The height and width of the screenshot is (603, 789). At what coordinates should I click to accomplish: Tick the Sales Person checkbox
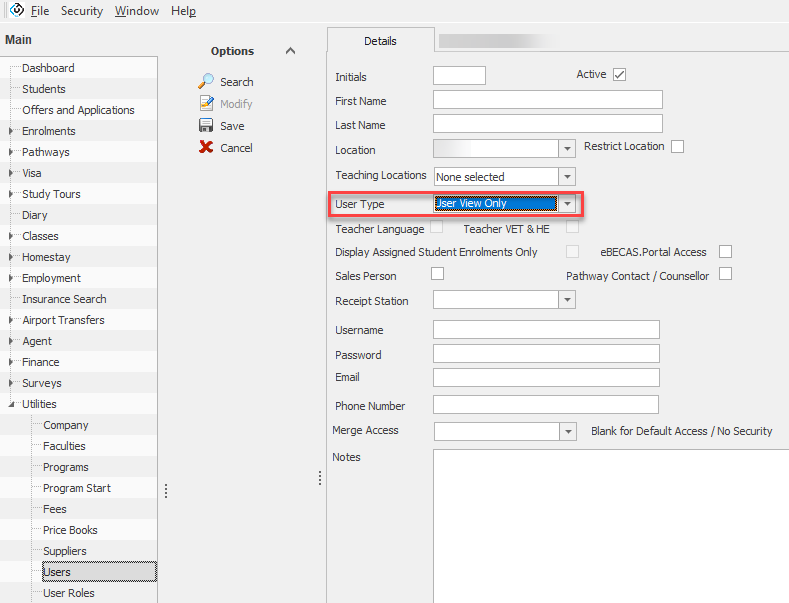tap(437, 274)
